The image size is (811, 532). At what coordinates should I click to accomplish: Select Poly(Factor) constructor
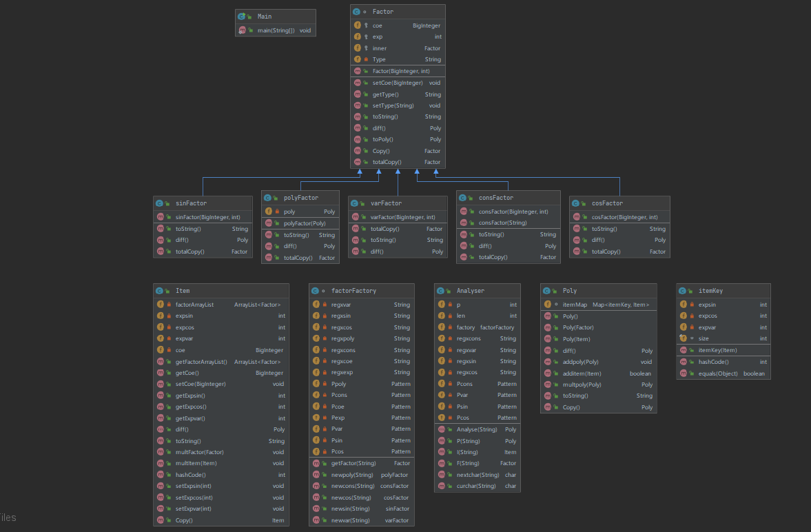coord(598,327)
